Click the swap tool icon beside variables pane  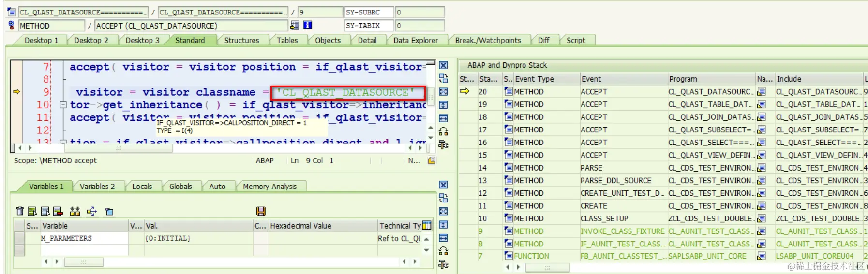(x=443, y=198)
